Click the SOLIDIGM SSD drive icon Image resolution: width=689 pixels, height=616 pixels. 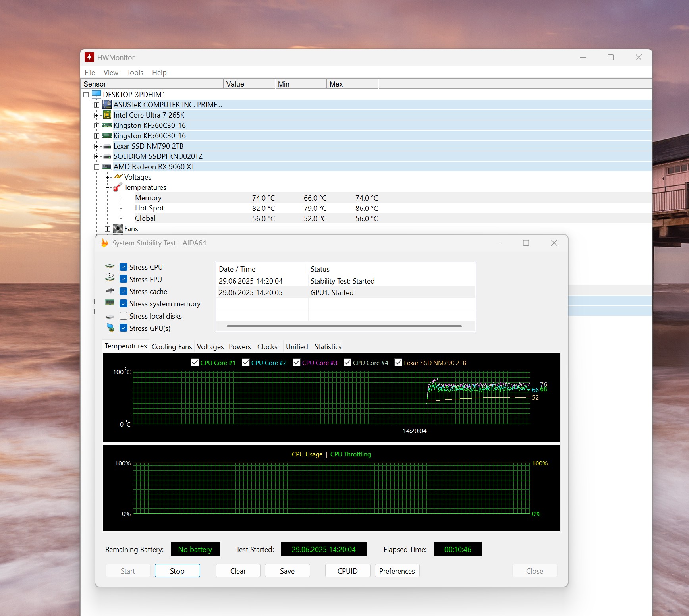[107, 156]
